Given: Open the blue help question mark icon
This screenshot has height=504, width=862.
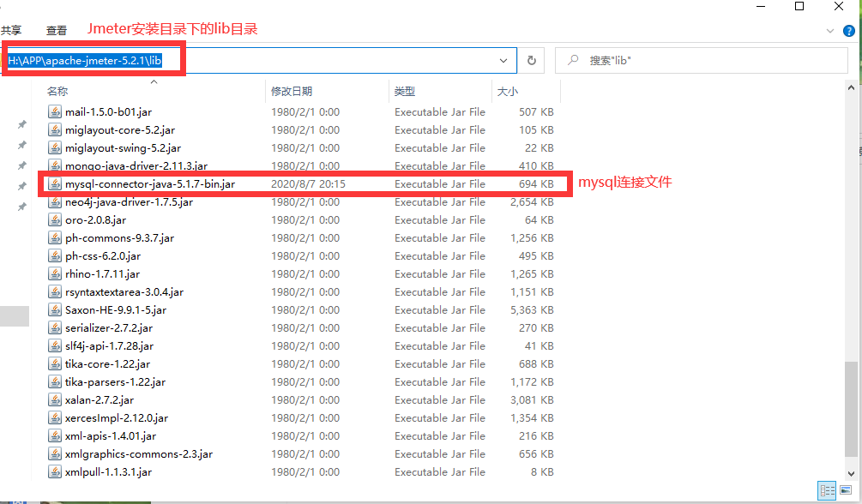Looking at the screenshot, I should (848, 30).
